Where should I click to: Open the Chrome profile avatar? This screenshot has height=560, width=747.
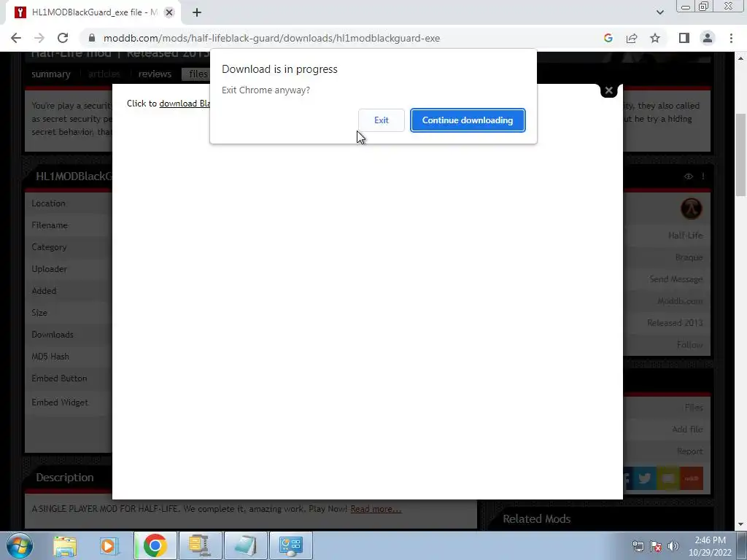point(708,38)
